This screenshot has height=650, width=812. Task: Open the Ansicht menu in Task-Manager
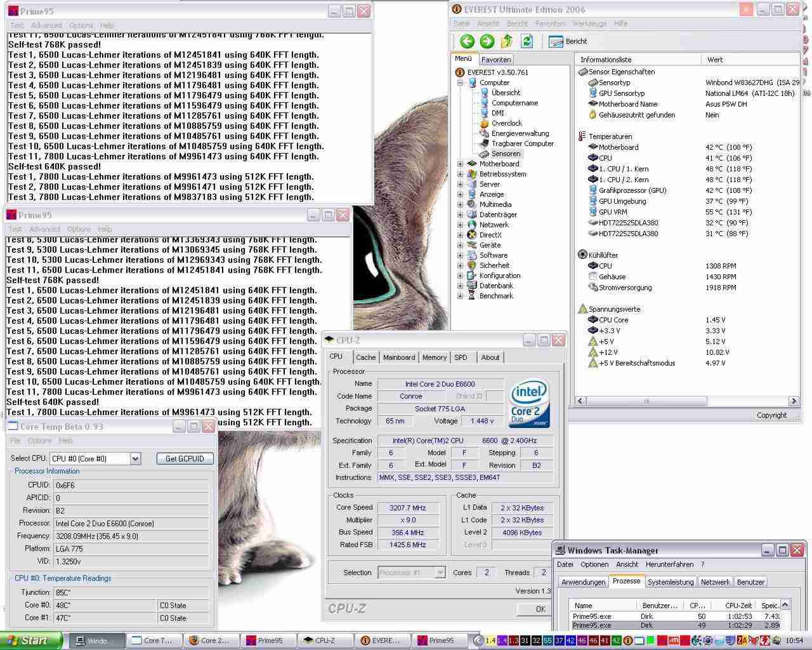(627, 564)
